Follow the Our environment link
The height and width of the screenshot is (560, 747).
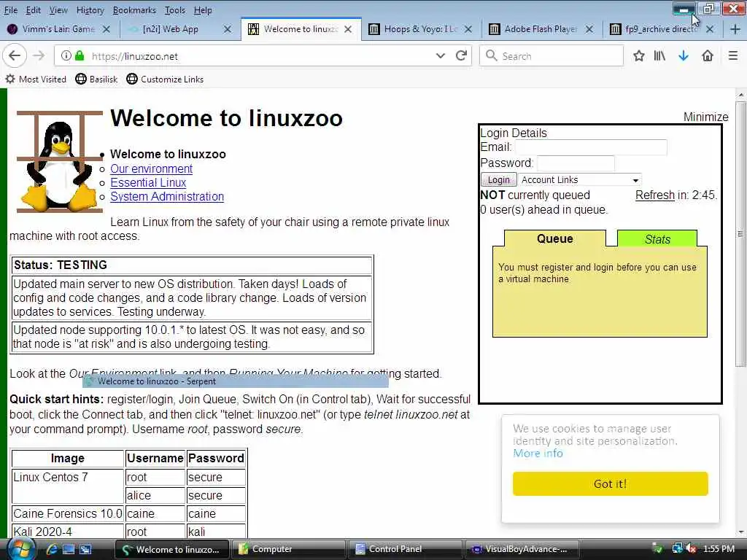[x=152, y=168]
